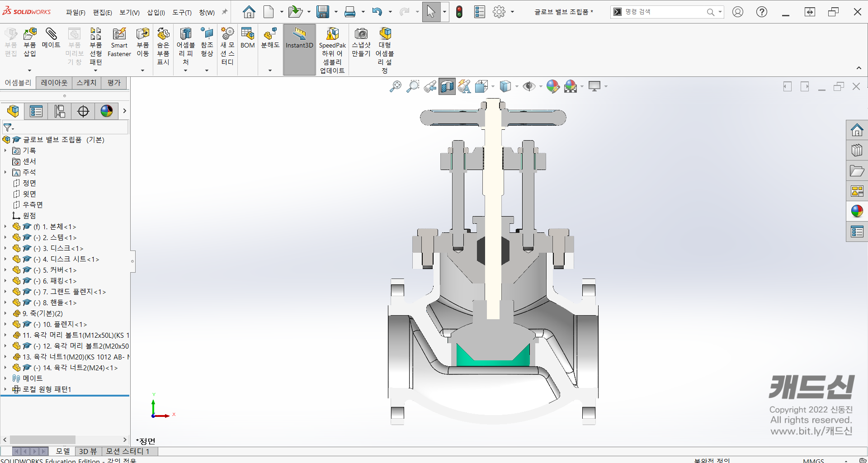Expand FeatureManager tabs with chevron arrow
This screenshot has width=868, height=463.
[124, 111]
